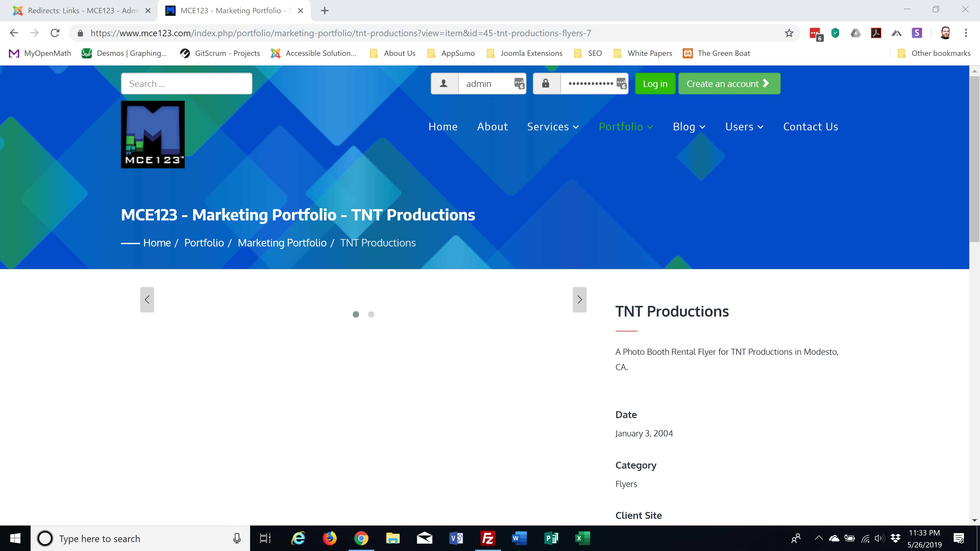
Task: Open the green shield extension
Action: (836, 33)
